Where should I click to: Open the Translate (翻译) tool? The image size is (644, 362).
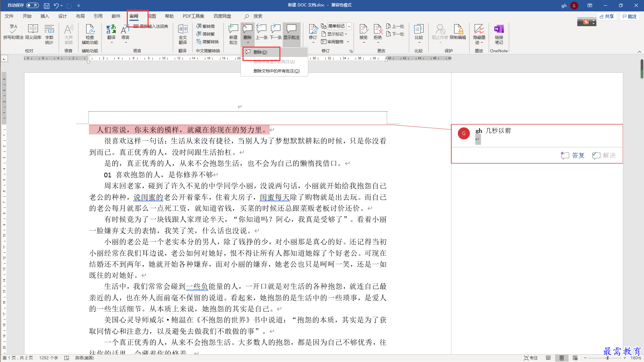coord(111,34)
